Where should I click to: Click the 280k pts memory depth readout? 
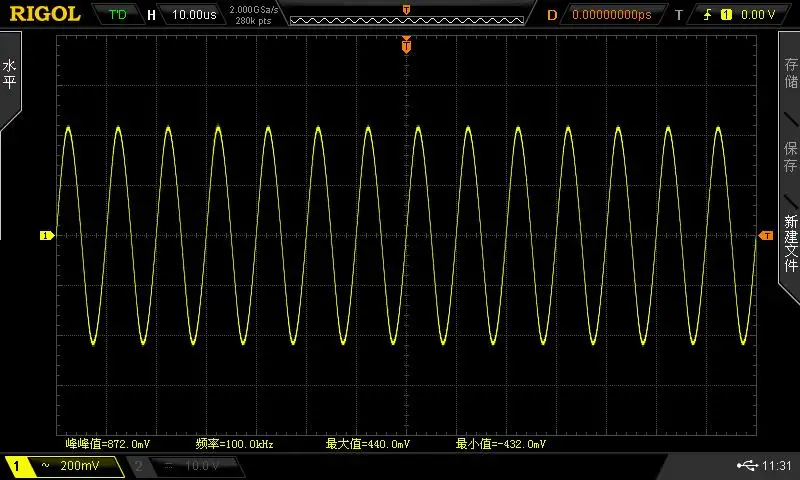click(x=253, y=21)
